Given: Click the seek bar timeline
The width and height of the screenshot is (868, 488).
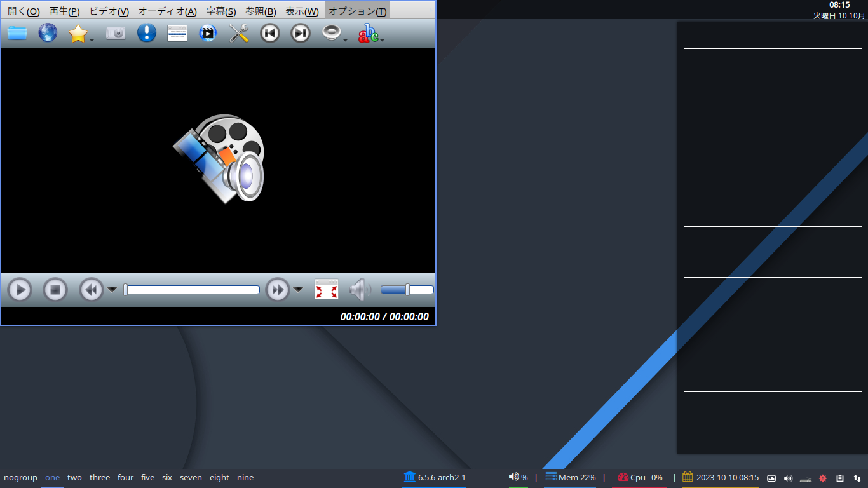Looking at the screenshot, I should click(x=191, y=290).
